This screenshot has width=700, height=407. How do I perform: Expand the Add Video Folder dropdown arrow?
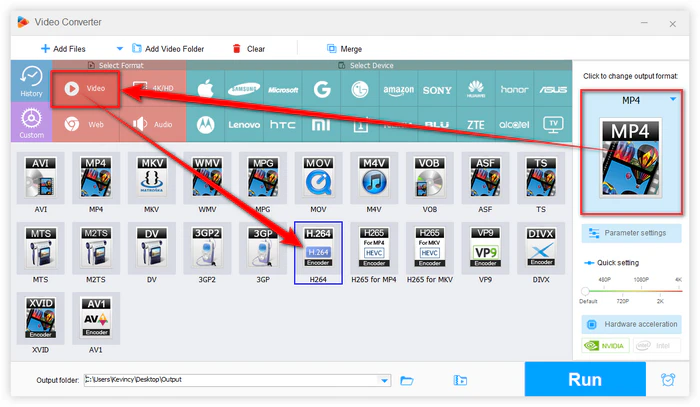[x=119, y=48]
